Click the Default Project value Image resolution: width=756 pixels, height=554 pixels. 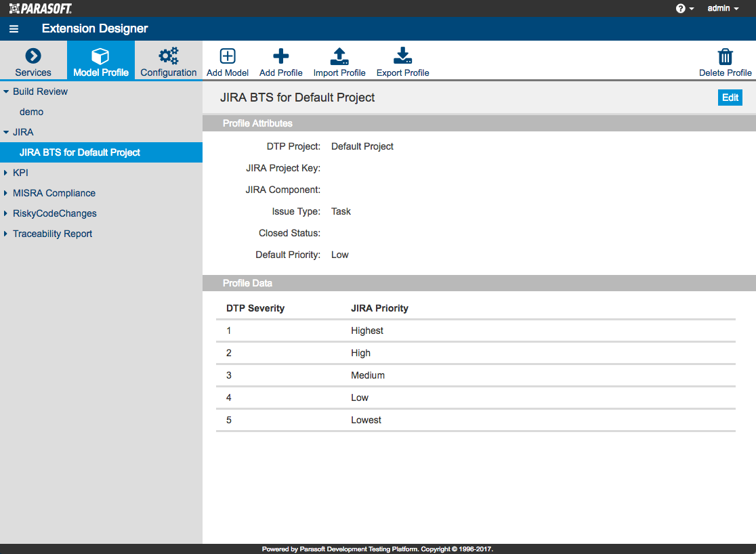tap(362, 146)
